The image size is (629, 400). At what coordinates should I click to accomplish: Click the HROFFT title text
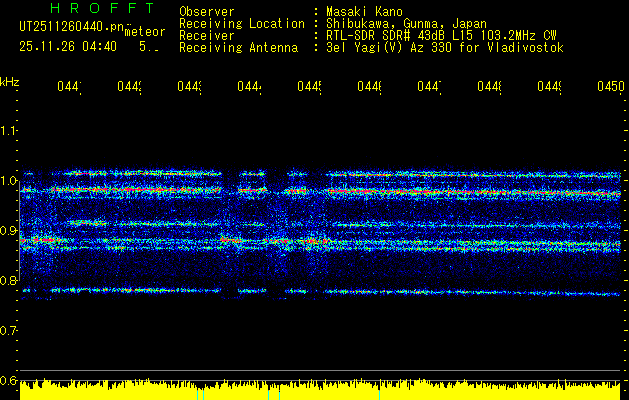click(x=103, y=8)
